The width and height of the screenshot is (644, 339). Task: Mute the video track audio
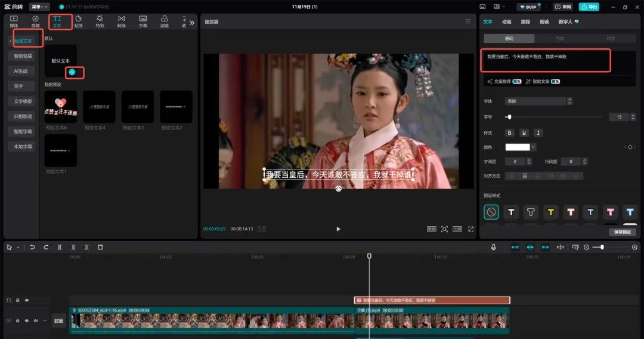coord(36,320)
